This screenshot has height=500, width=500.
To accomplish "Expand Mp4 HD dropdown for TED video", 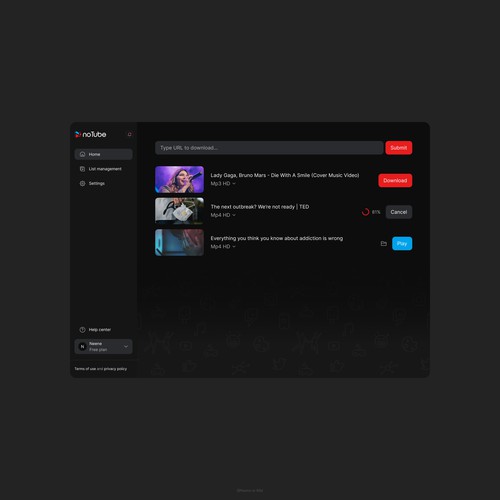I will click(x=223, y=215).
